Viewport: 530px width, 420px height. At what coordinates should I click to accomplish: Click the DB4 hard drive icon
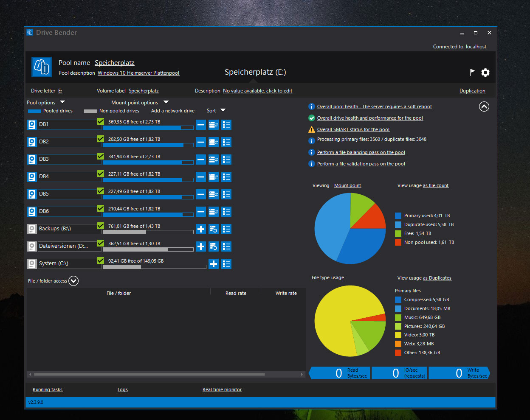click(32, 177)
